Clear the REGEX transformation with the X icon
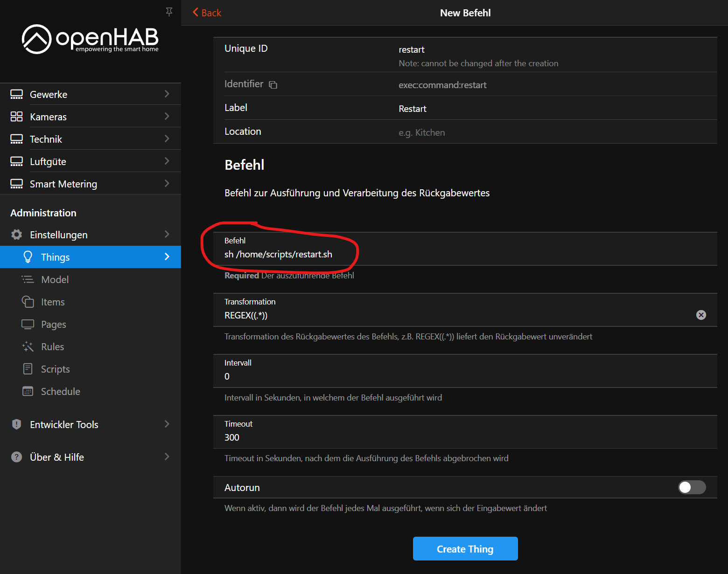Screen dimensions: 728x574 pyautogui.click(x=701, y=315)
